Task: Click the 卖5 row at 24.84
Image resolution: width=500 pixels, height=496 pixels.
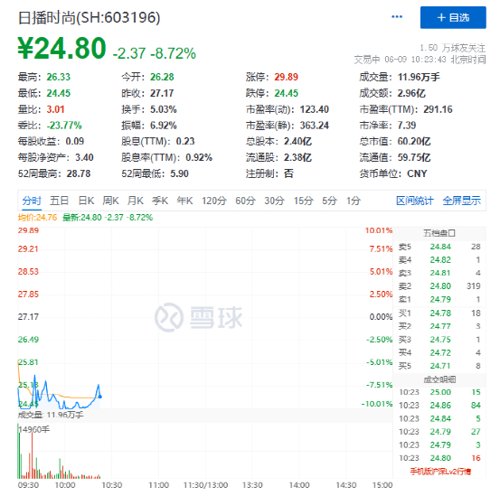Action: click(x=439, y=247)
